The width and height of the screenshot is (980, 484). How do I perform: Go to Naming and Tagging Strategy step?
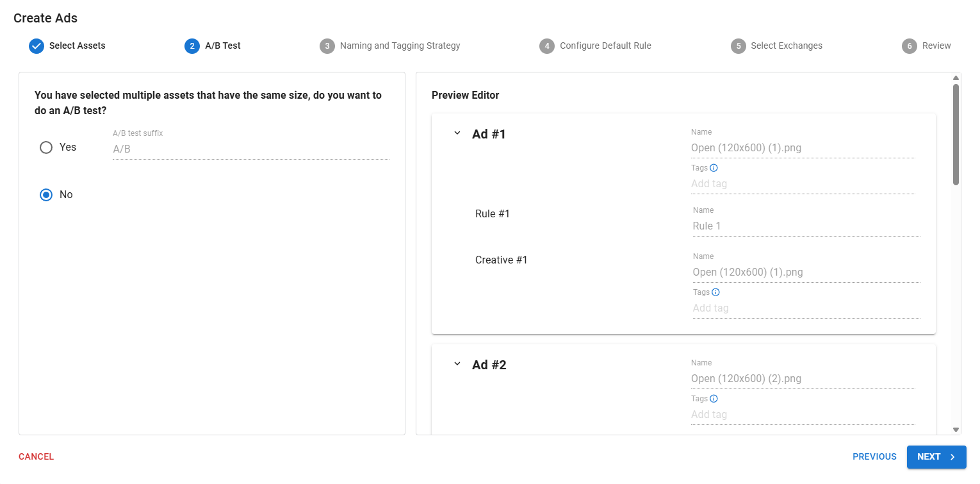[400, 46]
